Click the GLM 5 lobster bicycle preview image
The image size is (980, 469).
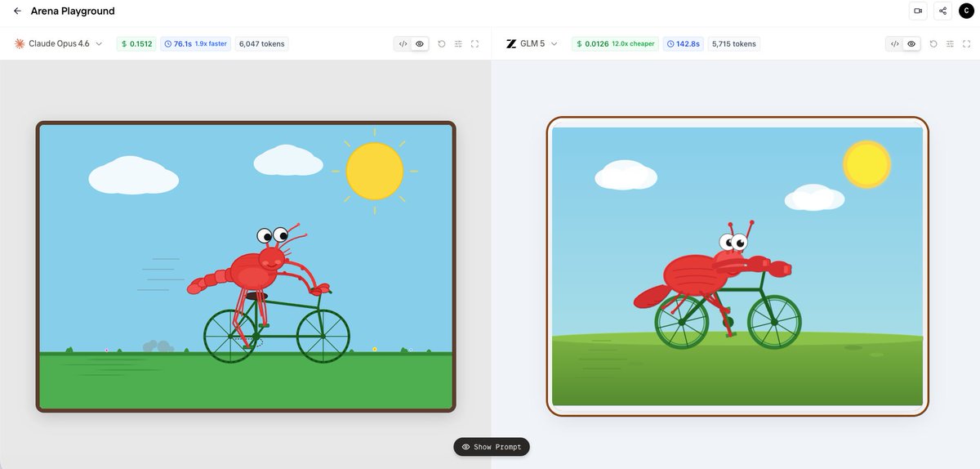click(737, 266)
